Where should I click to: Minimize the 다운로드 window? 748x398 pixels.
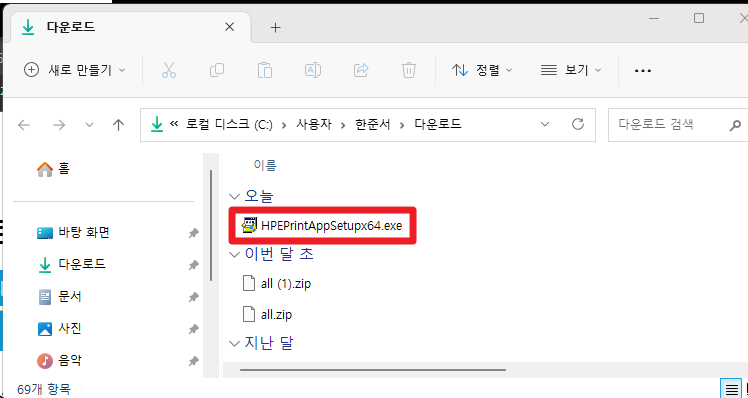click(x=654, y=18)
